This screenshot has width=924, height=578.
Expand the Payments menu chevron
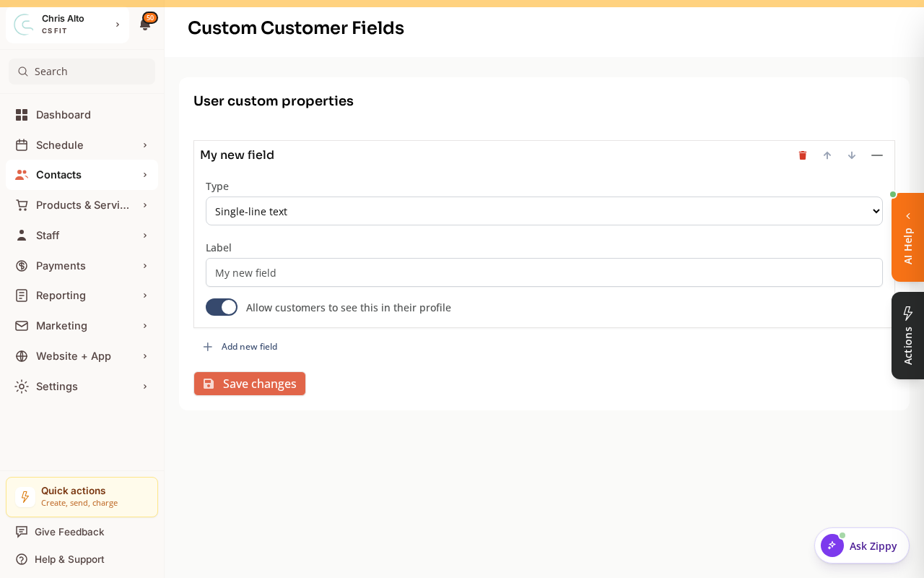click(x=145, y=266)
